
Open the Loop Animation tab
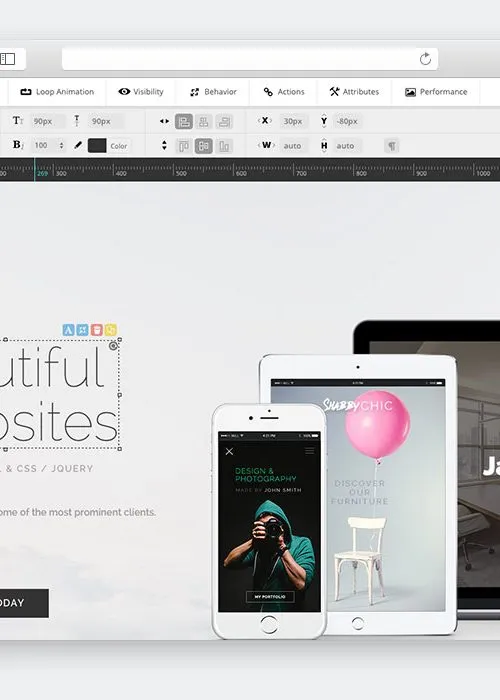[x=57, y=92]
